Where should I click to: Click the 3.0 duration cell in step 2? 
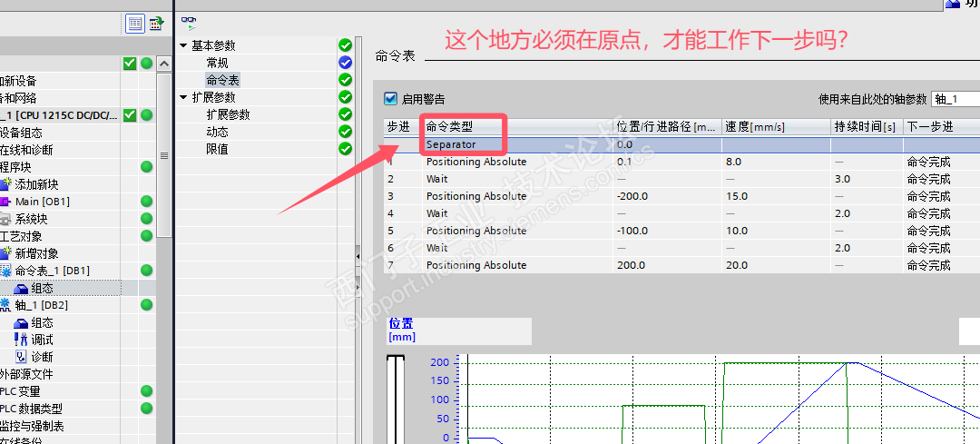pyautogui.click(x=867, y=179)
